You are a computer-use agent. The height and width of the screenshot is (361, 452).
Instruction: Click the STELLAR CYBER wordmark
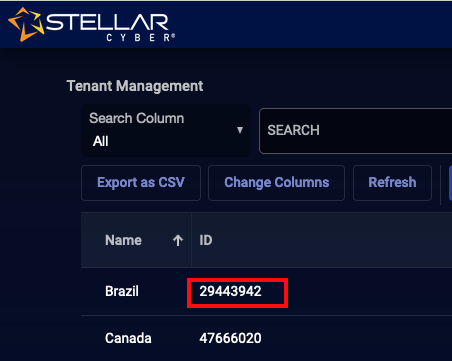(110, 27)
